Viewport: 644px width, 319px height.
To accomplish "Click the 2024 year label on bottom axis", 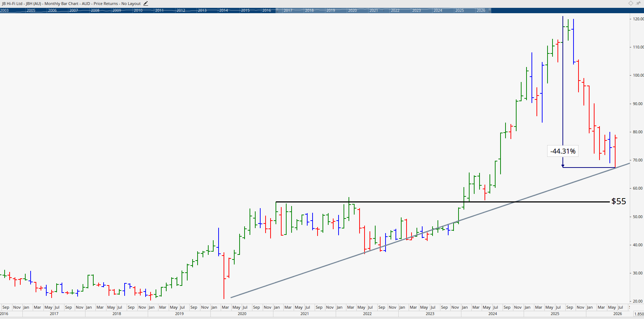I will click(493, 314).
